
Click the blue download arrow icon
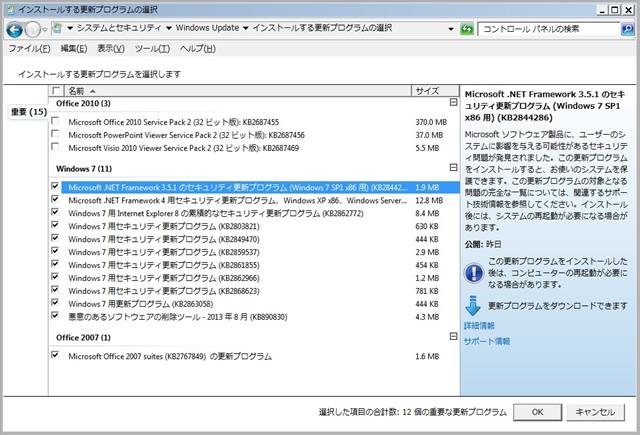(473, 306)
